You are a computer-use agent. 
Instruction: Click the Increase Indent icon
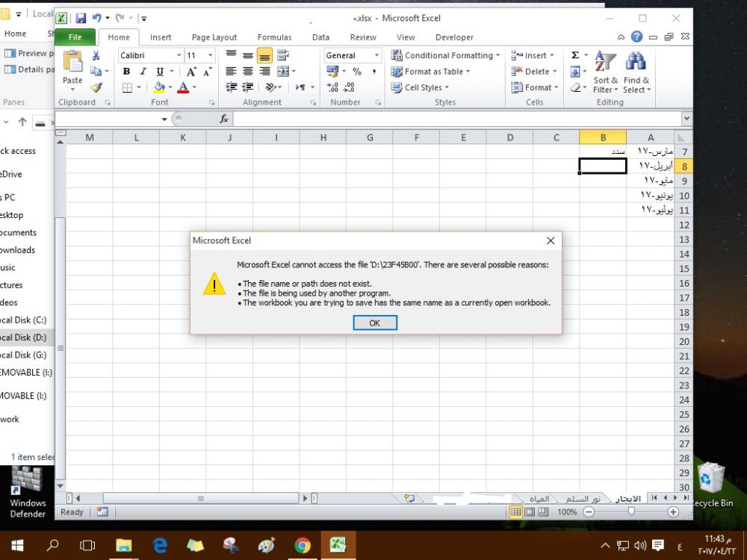click(248, 87)
